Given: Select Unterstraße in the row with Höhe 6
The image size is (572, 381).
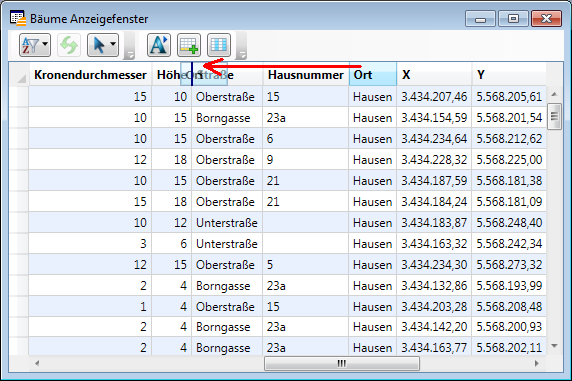Looking at the screenshot, I should [x=227, y=243].
